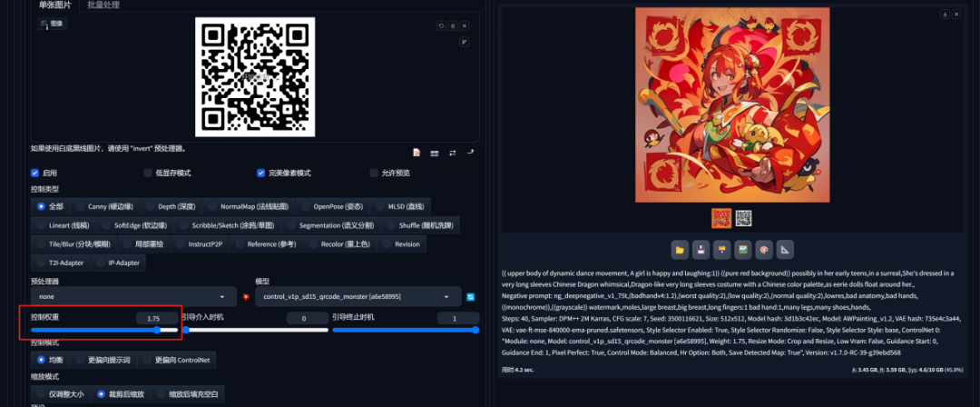This screenshot has height=407, width=980.
Task: Select 缩放后填充空白 resize mode
Action: (188, 394)
